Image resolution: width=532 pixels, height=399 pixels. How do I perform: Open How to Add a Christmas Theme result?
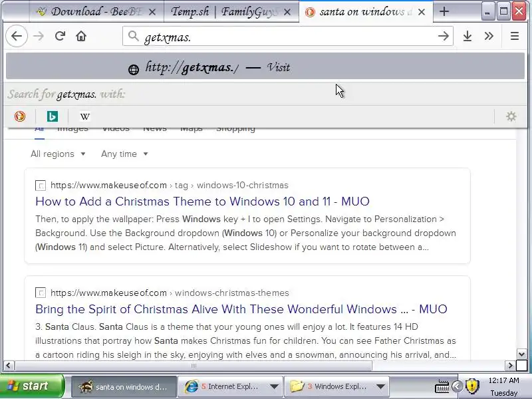click(202, 201)
